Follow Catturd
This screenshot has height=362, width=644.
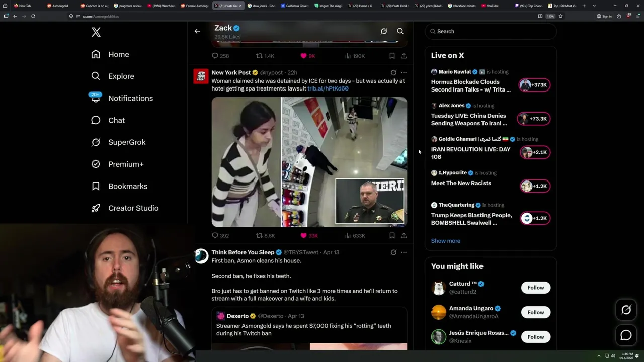pos(535,288)
